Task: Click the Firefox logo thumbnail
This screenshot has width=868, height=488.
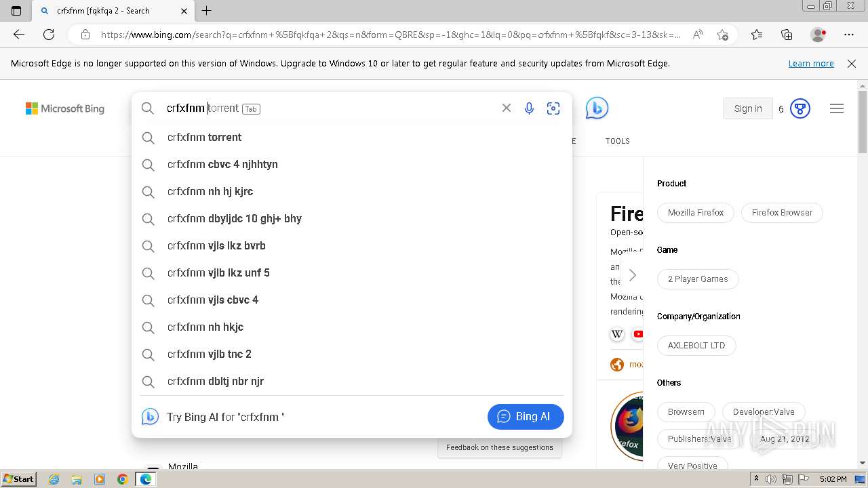Action: pyautogui.click(x=628, y=426)
